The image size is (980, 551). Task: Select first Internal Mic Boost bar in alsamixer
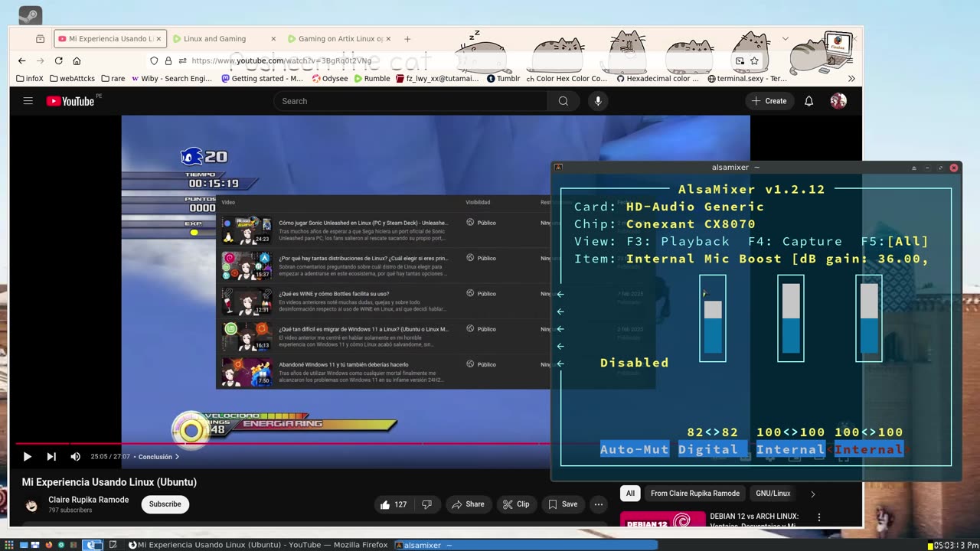[x=791, y=318]
